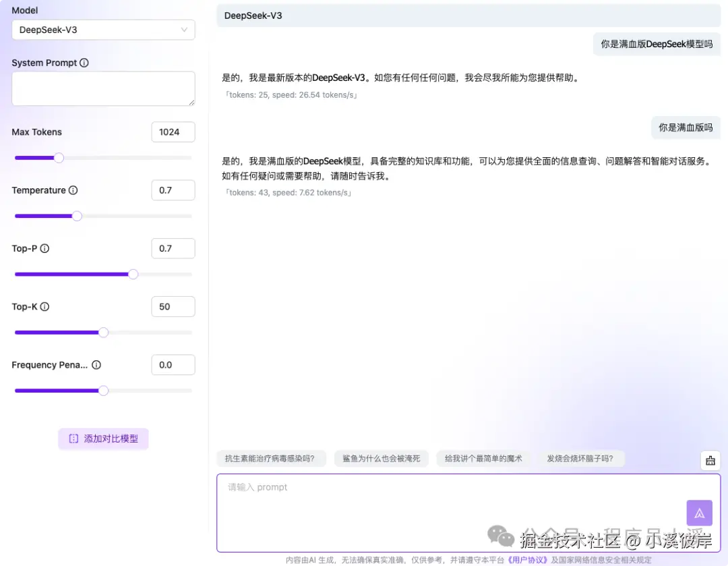Screen dimensions: 728x566
Task: Click the bracket icon on 添加对比模型 button
Action: (x=73, y=438)
